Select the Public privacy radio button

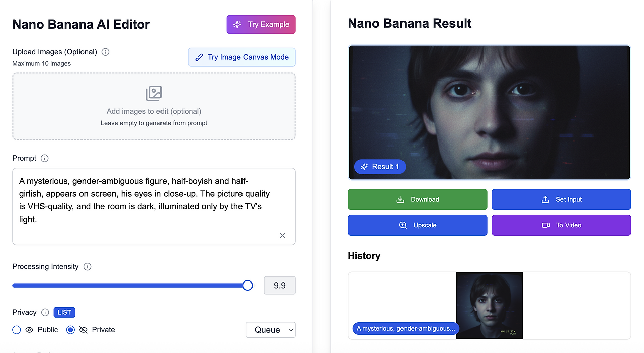click(17, 330)
